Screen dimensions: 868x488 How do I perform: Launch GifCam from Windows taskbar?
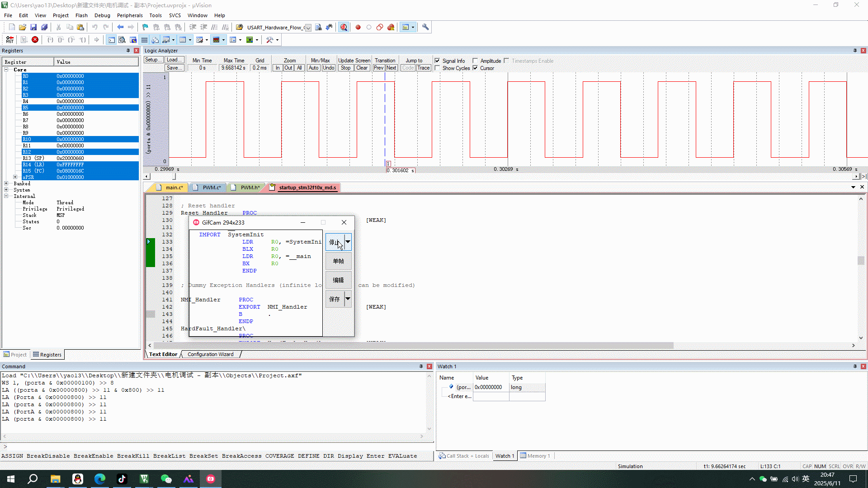(211, 479)
